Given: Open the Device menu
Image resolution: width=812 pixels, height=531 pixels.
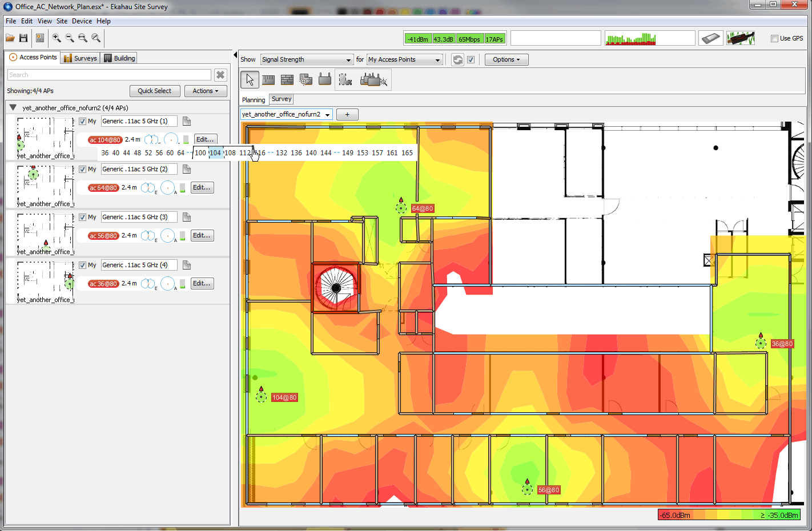Looking at the screenshot, I should 82,21.
